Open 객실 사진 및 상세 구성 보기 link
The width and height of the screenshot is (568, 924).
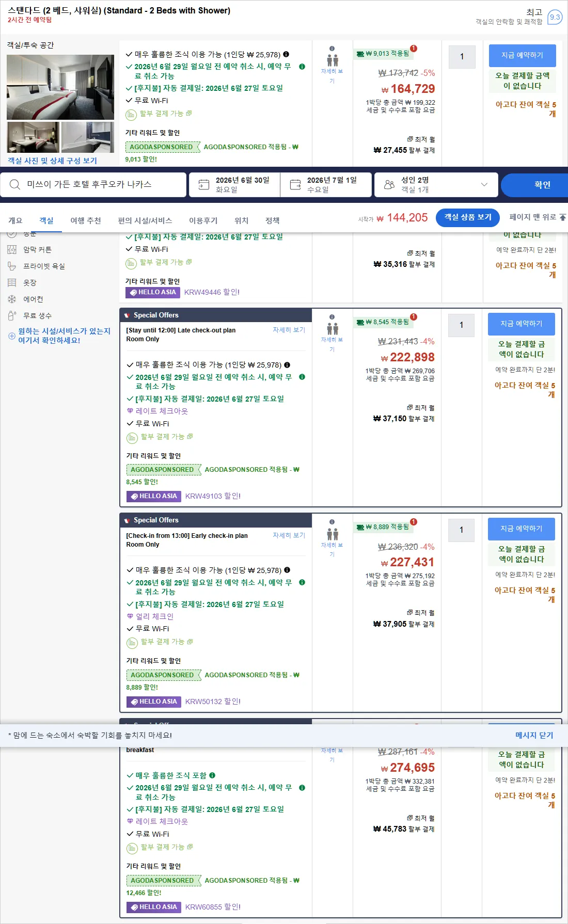(x=52, y=161)
